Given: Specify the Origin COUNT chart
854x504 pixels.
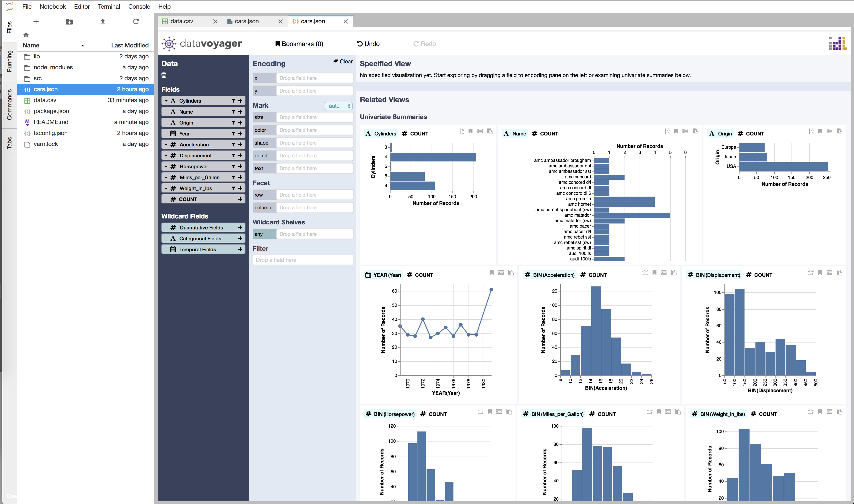Looking at the screenshot, I should (x=829, y=131).
